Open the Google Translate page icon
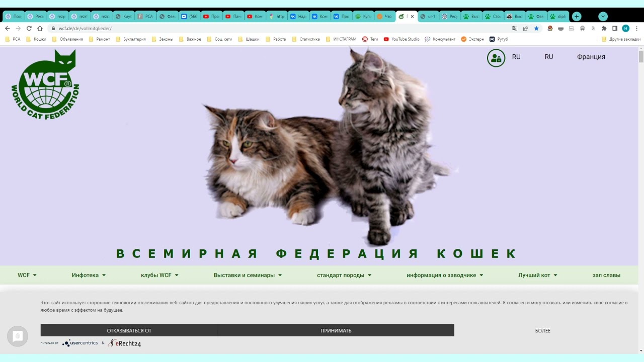Viewport: 644px width, 362px height. click(514, 29)
